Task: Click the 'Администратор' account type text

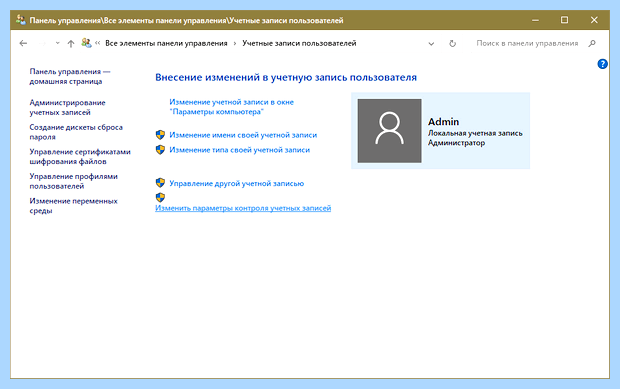Action: coord(456,143)
